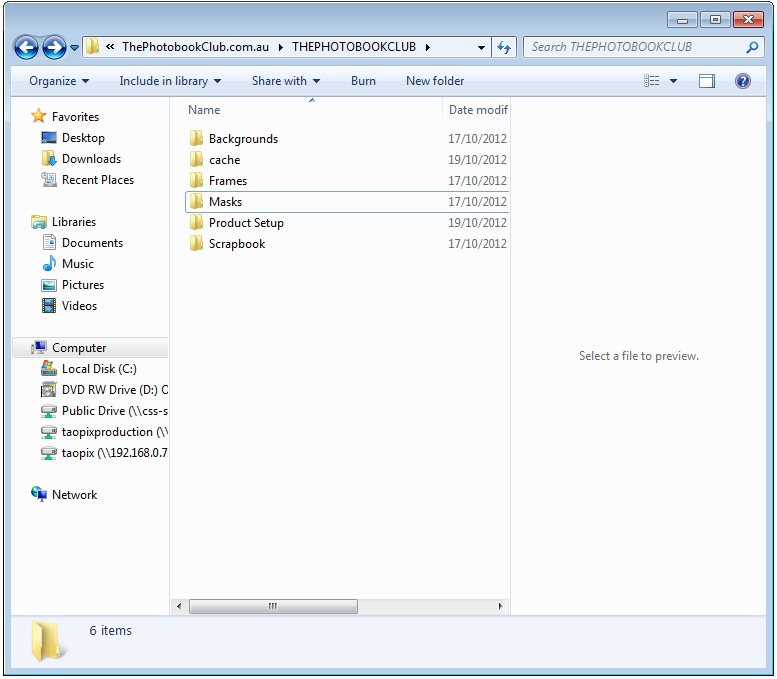The height and width of the screenshot is (679, 777).
Task: Open the Documents library
Action: tap(92, 243)
